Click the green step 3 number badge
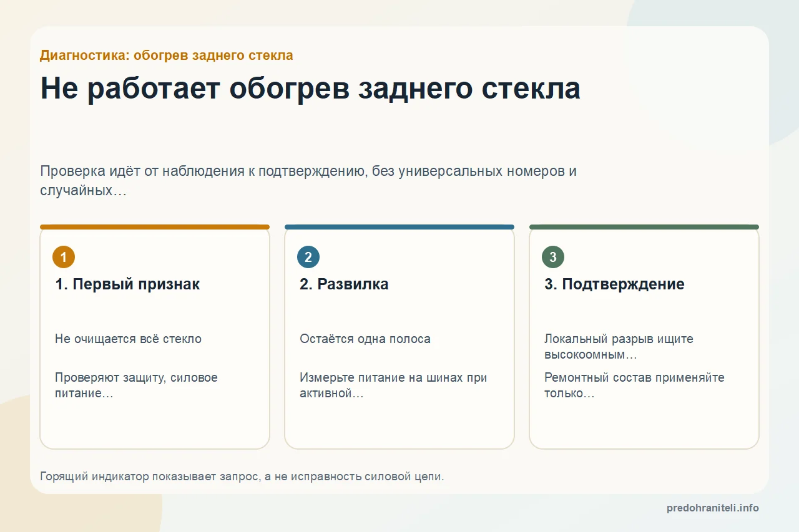 [553, 257]
